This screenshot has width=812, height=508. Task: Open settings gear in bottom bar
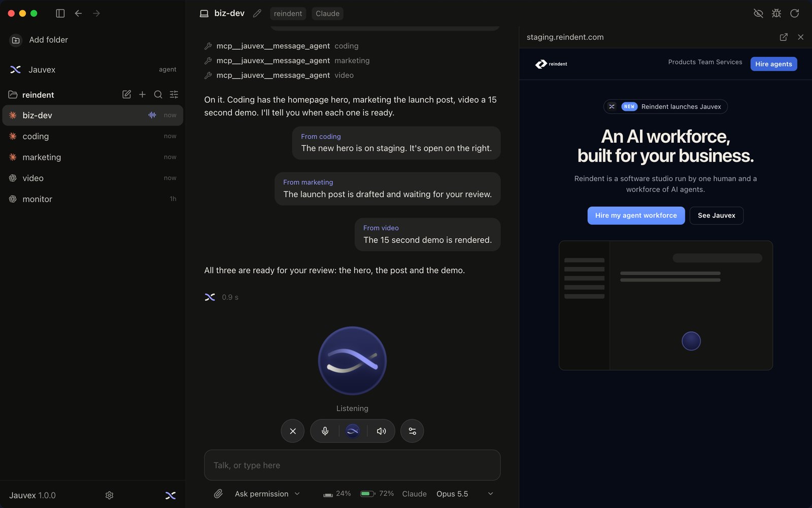[x=109, y=495]
